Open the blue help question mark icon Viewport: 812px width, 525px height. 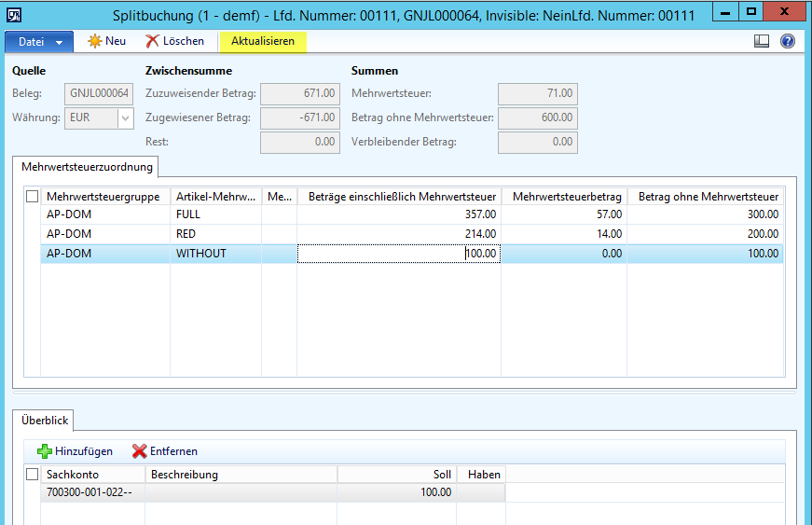click(x=787, y=41)
